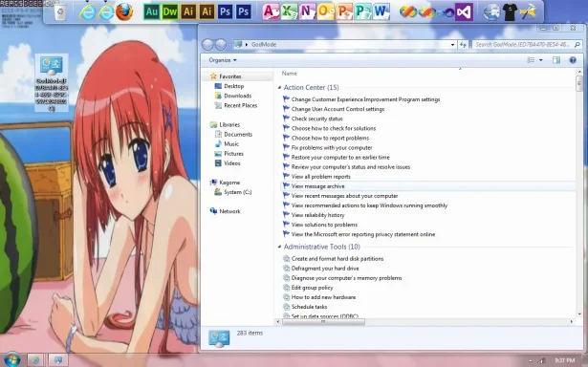Select the Kagome computer node

pos(229,183)
